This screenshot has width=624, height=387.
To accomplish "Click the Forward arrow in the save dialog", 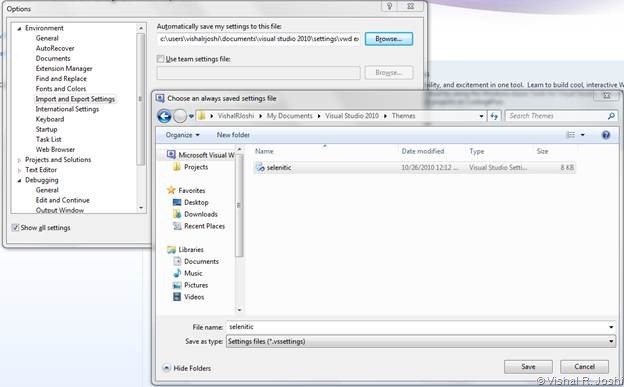I will 180,116.
